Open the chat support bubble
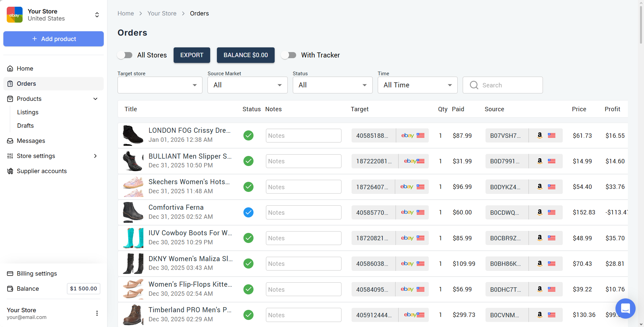 [625, 308]
